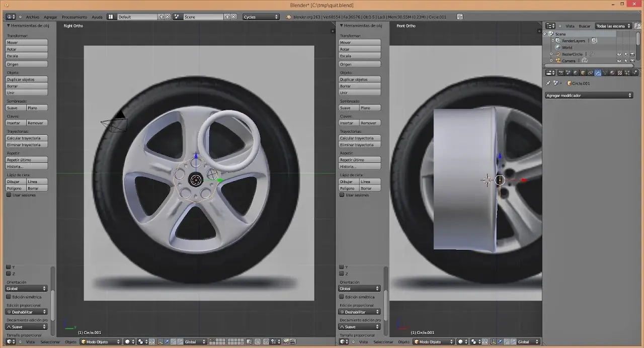644x348 pixels.
Task: Open editor type selector in Right Ortho footer
Action: tap(11, 342)
